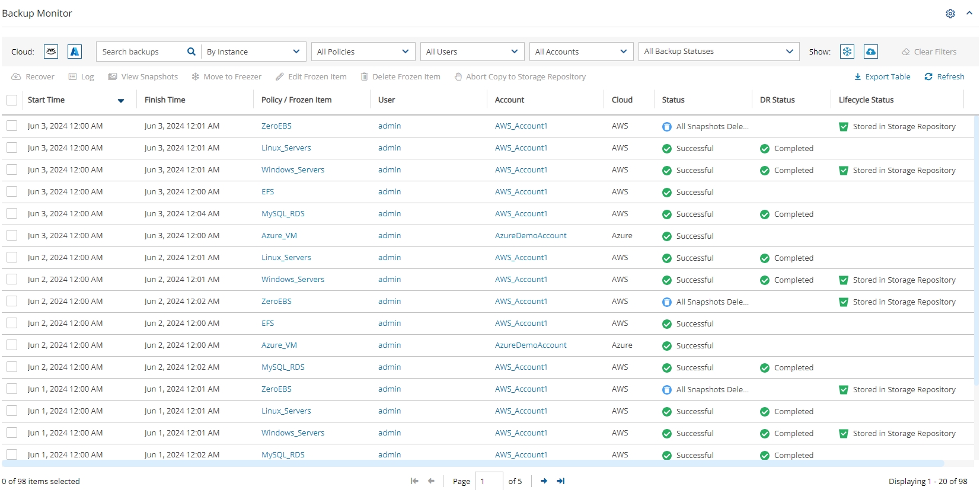The width and height of the screenshot is (980, 490).
Task: Expand the All Backup Statuses dropdown
Action: [719, 52]
